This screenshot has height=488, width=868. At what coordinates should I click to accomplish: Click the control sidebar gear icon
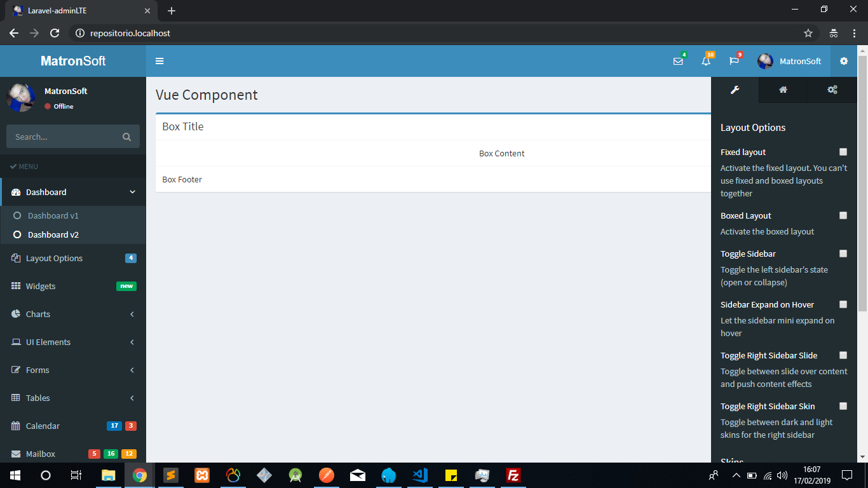point(844,61)
